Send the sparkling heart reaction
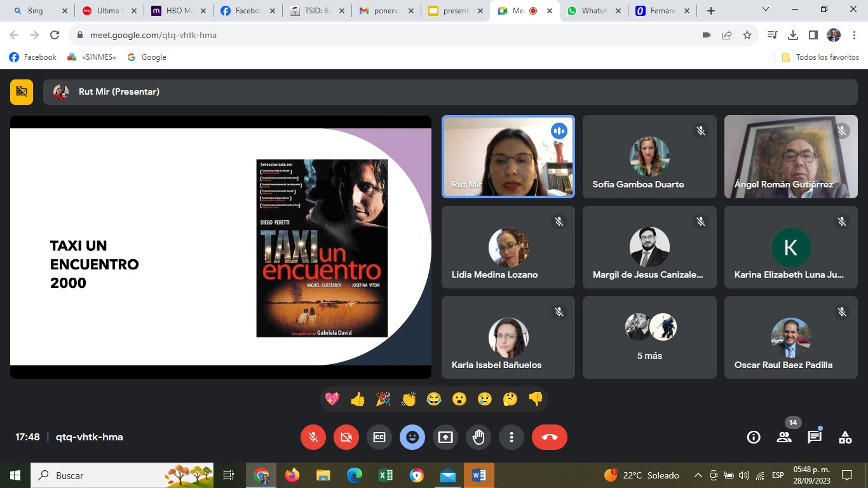The width and height of the screenshot is (868, 488). point(332,399)
